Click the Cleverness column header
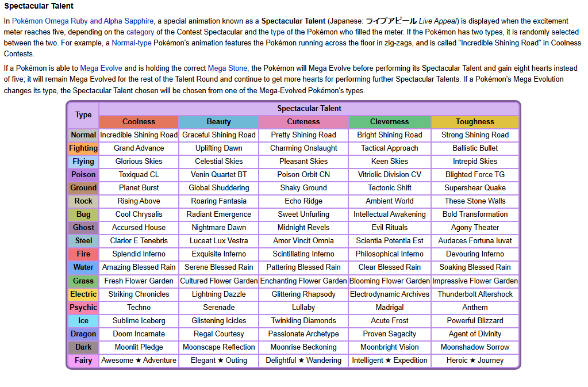Image resolution: width=588 pixels, height=387 pixels. click(x=390, y=122)
